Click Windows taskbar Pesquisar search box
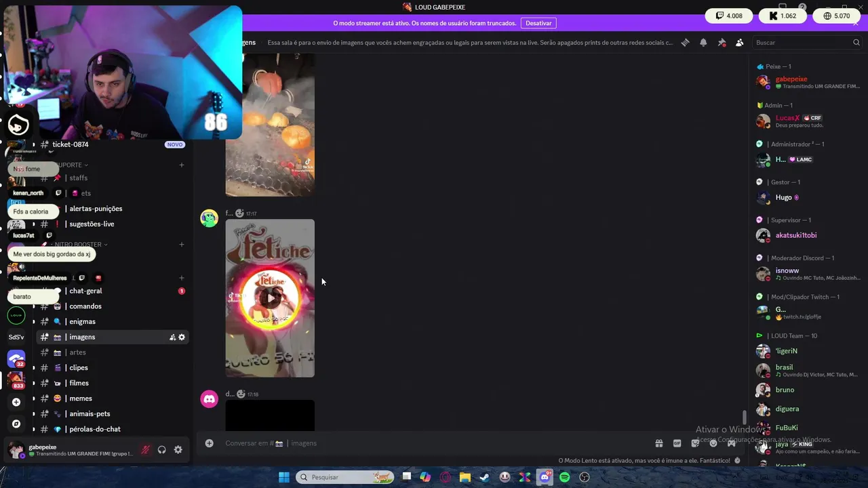This screenshot has width=868, height=488. 344,477
